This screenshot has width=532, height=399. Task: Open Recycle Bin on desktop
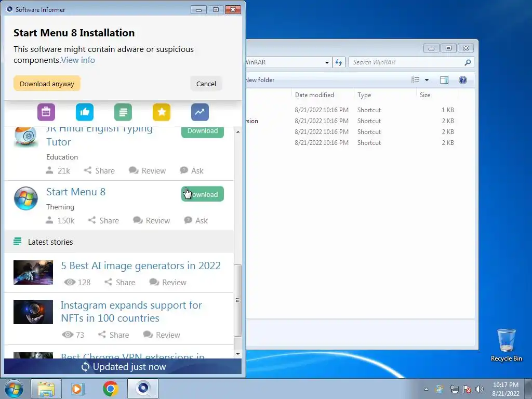pos(506,345)
